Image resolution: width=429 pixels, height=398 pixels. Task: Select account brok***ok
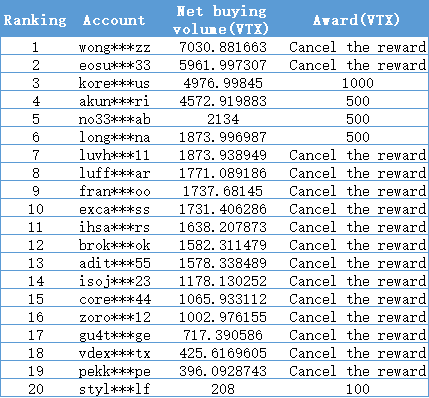pos(114,245)
